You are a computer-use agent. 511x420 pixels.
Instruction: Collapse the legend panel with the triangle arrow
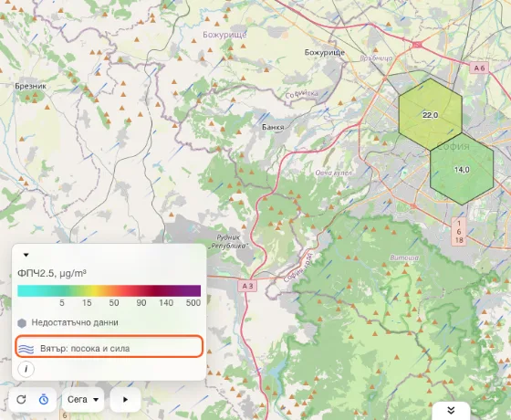point(26,255)
